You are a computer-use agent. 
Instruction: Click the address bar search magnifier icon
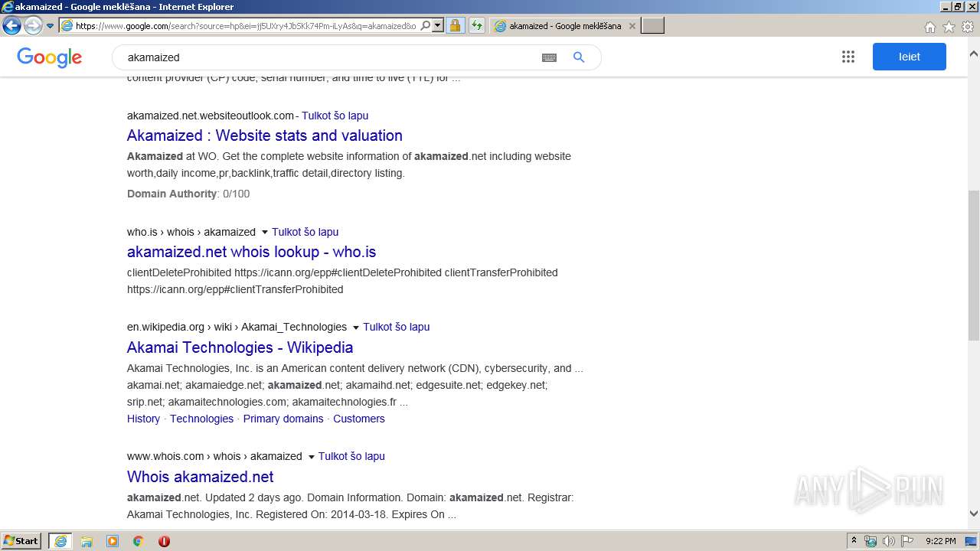coord(426,25)
